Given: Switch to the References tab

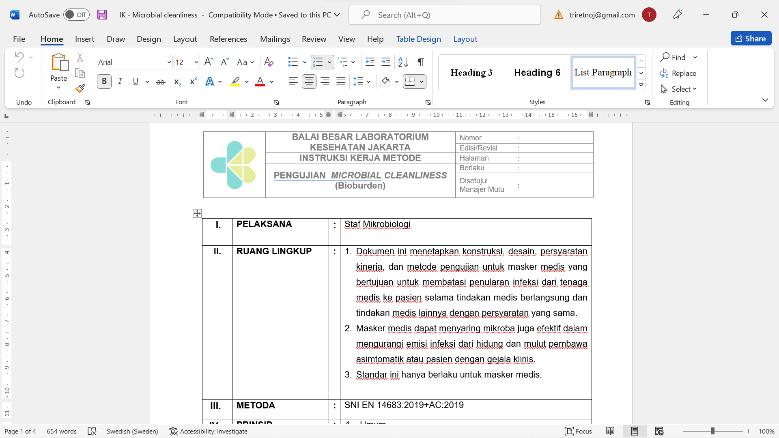Looking at the screenshot, I should coord(228,39).
